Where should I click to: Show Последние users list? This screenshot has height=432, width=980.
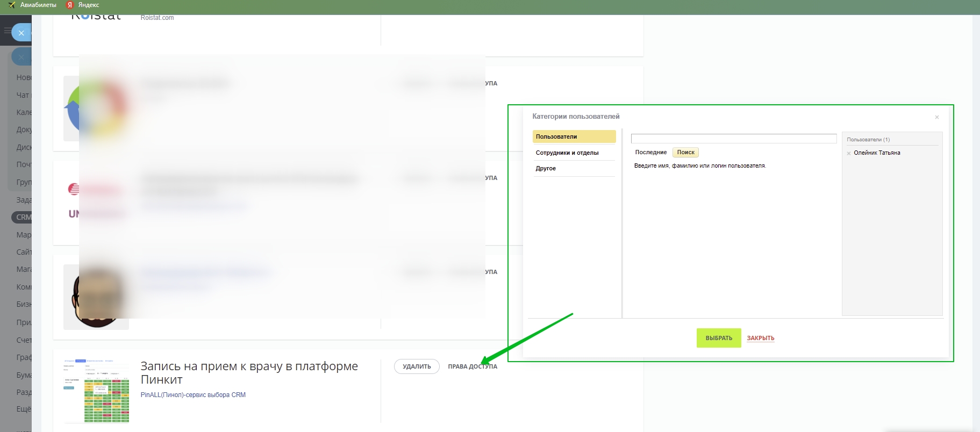pos(650,153)
